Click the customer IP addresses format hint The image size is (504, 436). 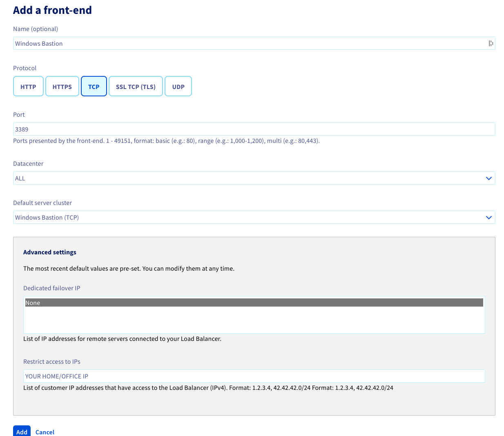(x=208, y=388)
